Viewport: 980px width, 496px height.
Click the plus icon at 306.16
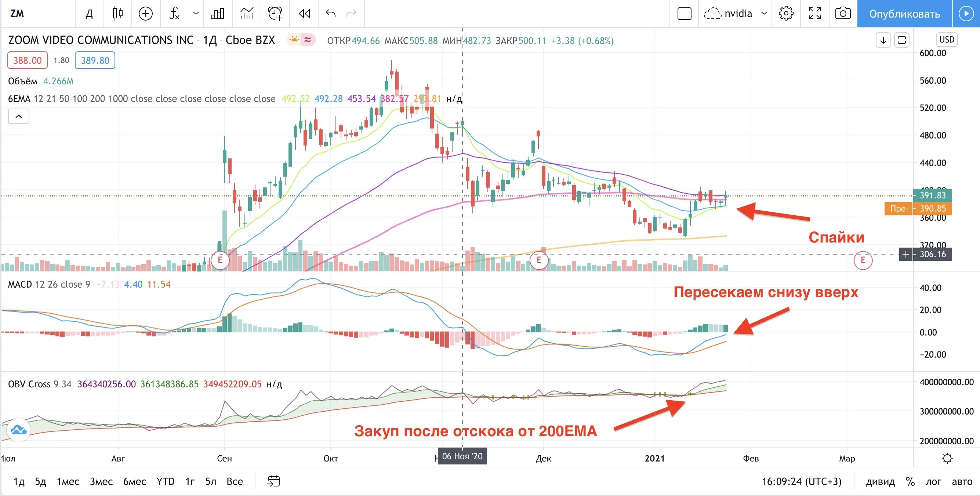pyautogui.click(x=906, y=254)
